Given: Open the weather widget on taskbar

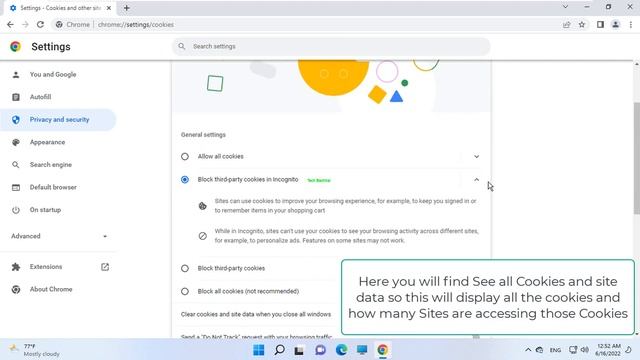Looking at the screenshot, I should pos(35,350).
